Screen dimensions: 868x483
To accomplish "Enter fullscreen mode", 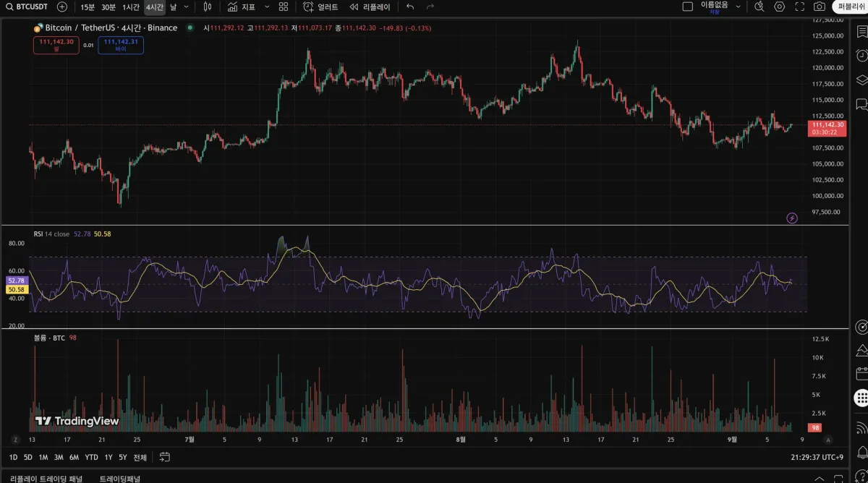I will click(799, 7).
